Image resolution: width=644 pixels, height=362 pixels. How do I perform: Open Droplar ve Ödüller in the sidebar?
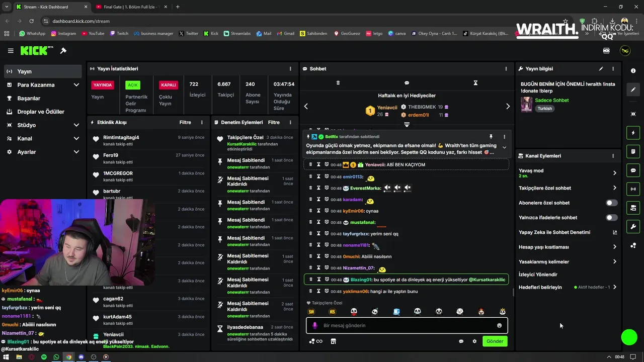tap(43, 112)
